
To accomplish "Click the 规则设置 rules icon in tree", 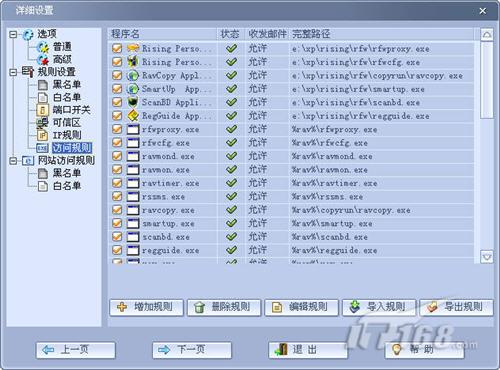I will point(28,71).
